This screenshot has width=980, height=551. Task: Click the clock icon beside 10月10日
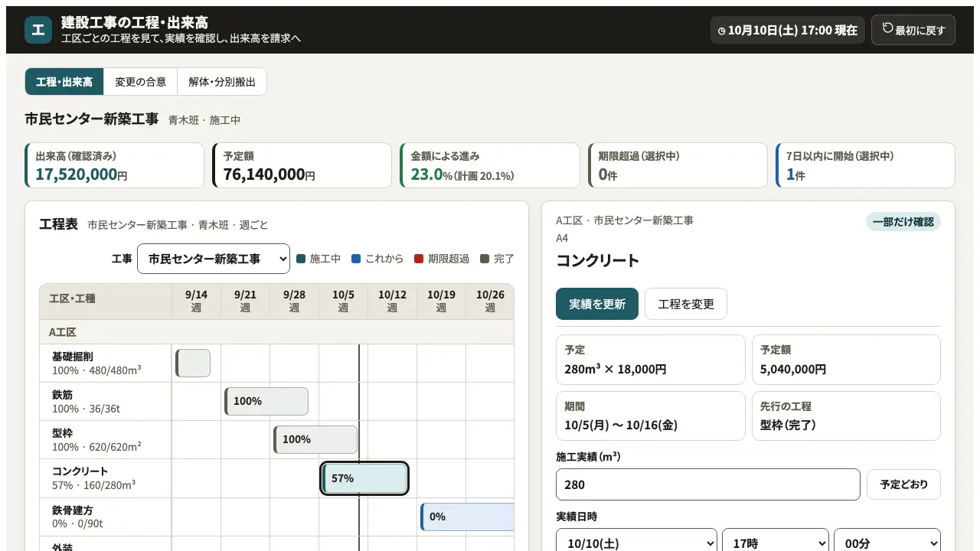pyautogui.click(x=721, y=31)
